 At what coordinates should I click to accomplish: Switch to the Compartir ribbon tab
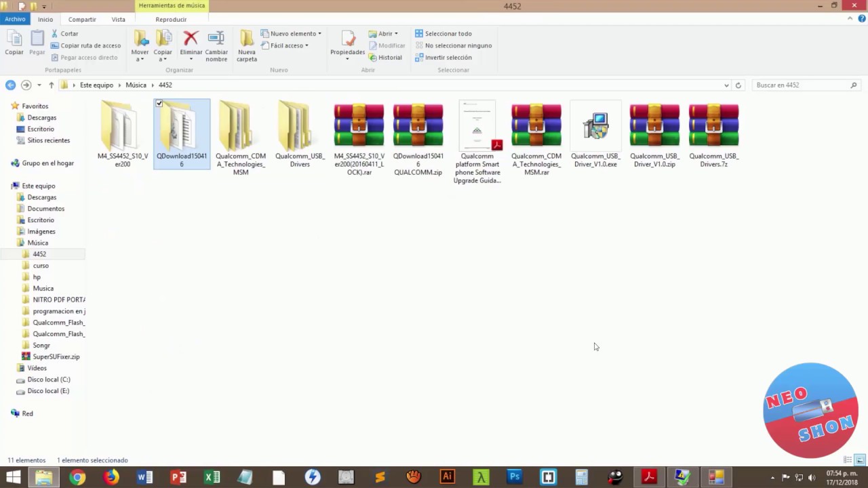(82, 19)
